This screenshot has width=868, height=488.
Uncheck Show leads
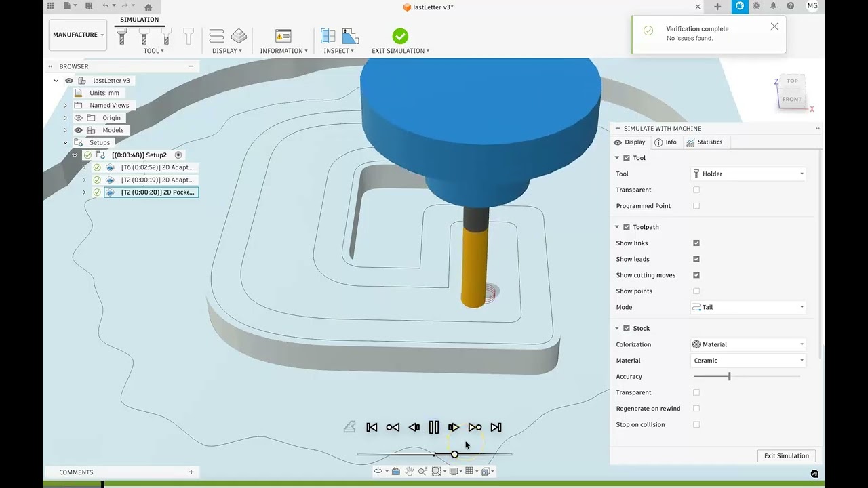[x=696, y=259]
